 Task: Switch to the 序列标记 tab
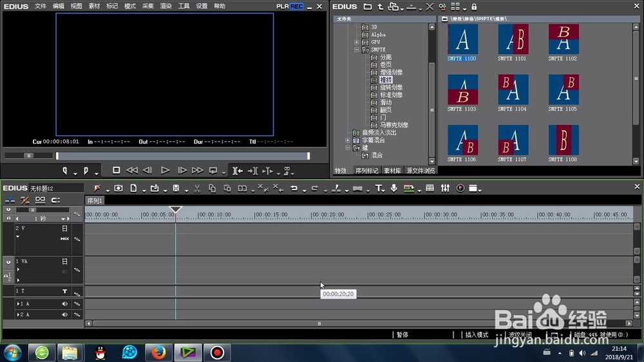[x=366, y=171]
